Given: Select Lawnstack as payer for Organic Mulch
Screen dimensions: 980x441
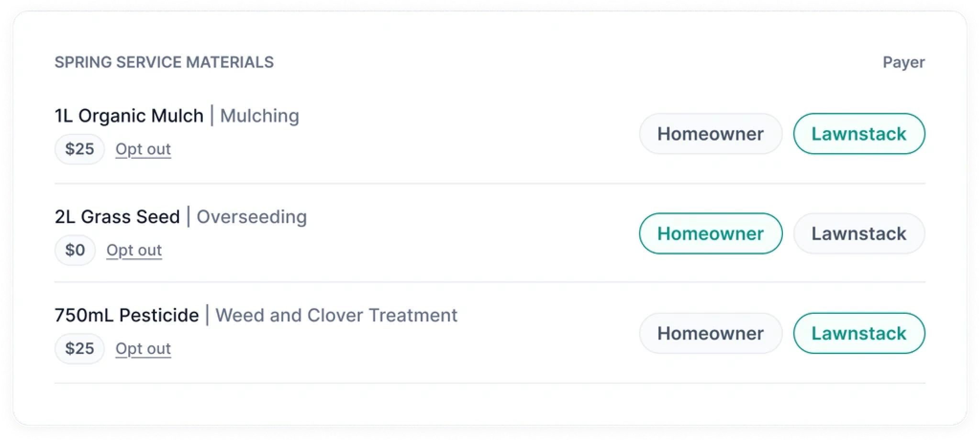Looking at the screenshot, I should click(x=858, y=134).
